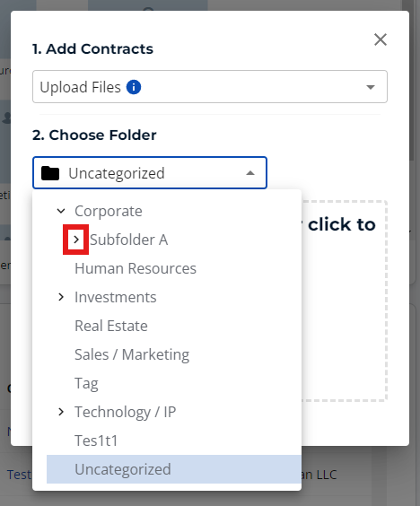Collapse the Corporate folder chevron
420x506 pixels.
[x=61, y=212]
